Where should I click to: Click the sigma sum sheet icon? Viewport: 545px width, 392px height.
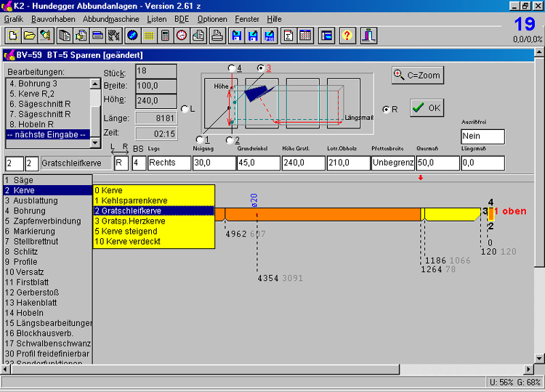pyautogui.click(x=288, y=36)
